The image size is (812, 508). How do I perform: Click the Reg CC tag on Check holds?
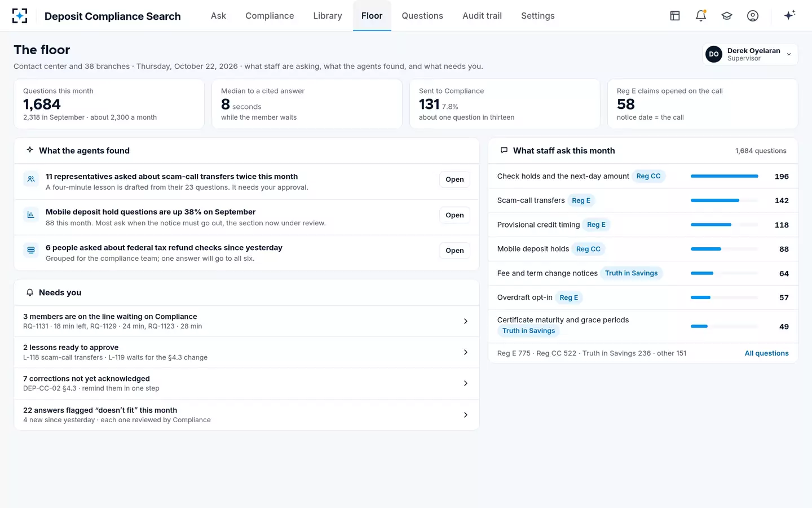(648, 176)
